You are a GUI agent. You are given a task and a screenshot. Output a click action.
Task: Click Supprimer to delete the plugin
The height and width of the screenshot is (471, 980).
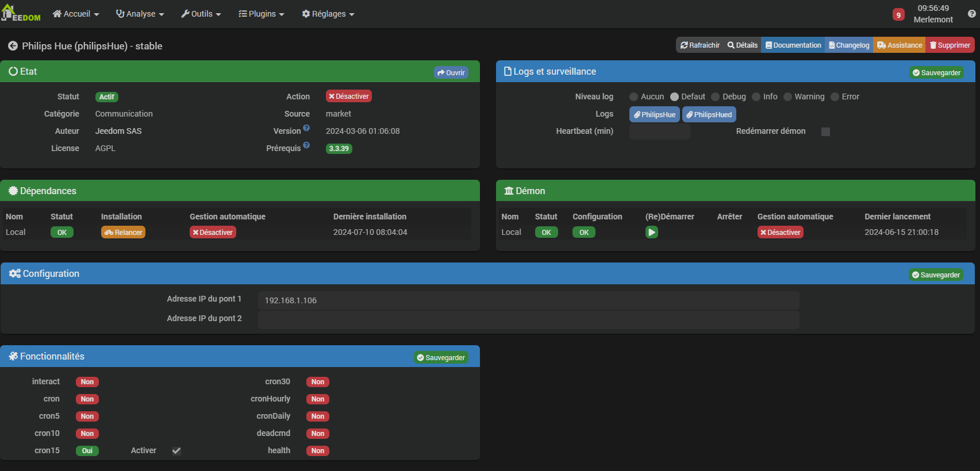coord(950,45)
